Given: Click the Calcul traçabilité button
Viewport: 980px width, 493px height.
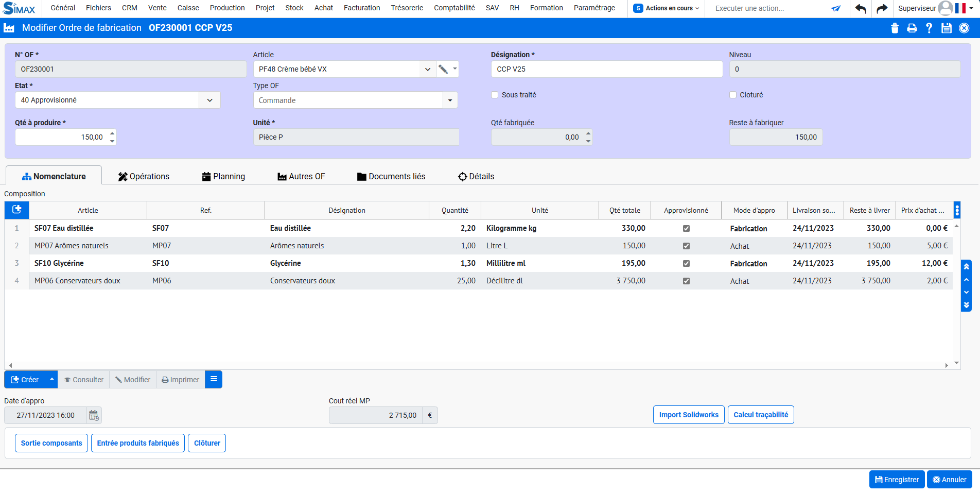Looking at the screenshot, I should coord(760,415).
